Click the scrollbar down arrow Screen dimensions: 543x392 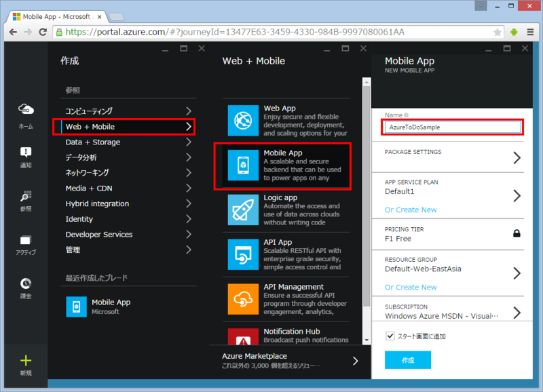point(367,340)
